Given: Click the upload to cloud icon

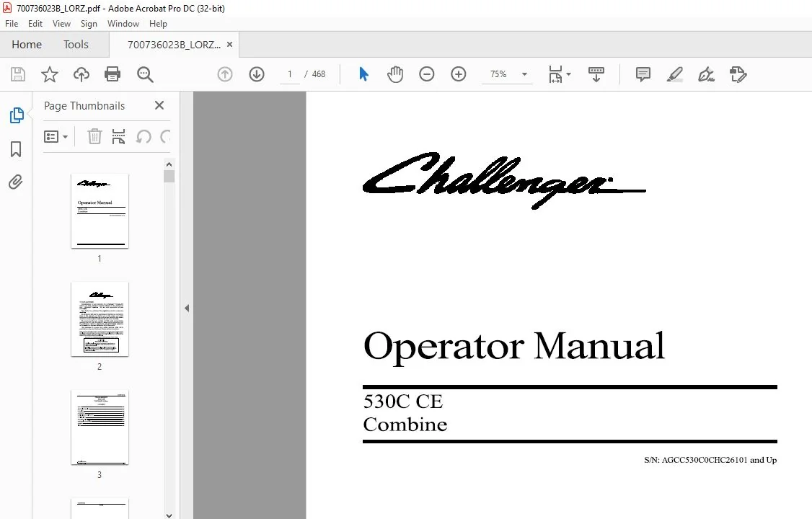Looking at the screenshot, I should pyautogui.click(x=81, y=74).
